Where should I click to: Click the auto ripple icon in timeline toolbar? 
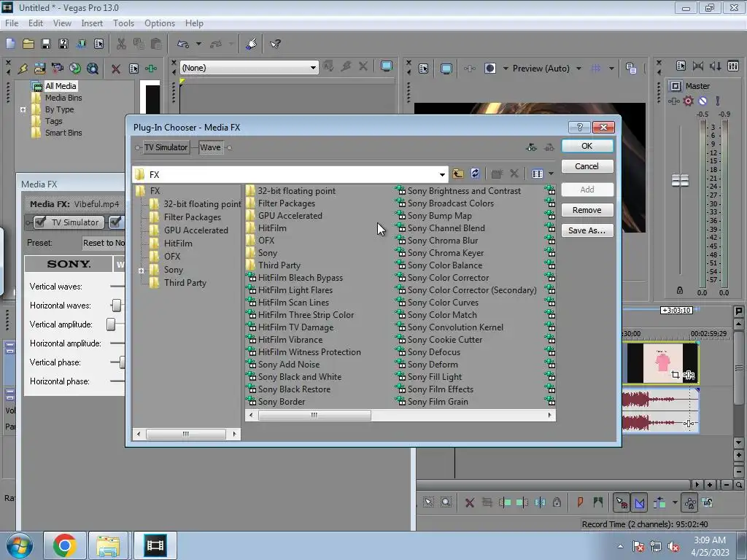pyautogui.click(x=659, y=502)
